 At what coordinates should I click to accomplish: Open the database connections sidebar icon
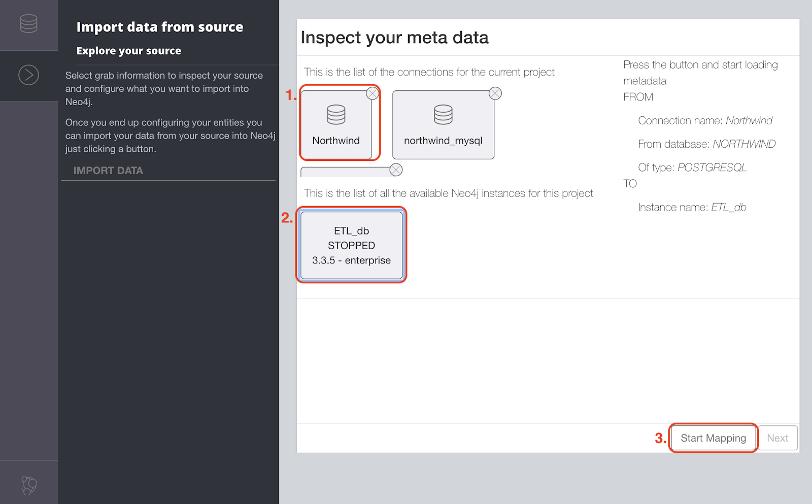tap(28, 24)
